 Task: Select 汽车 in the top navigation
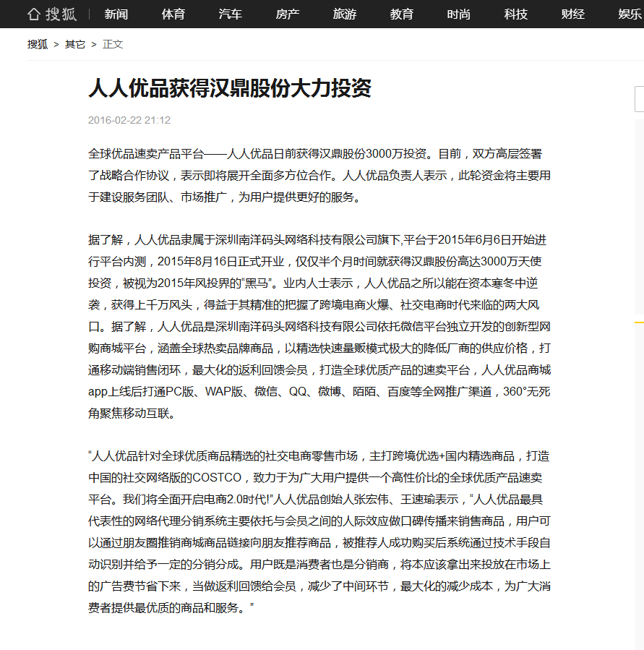point(230,14)
